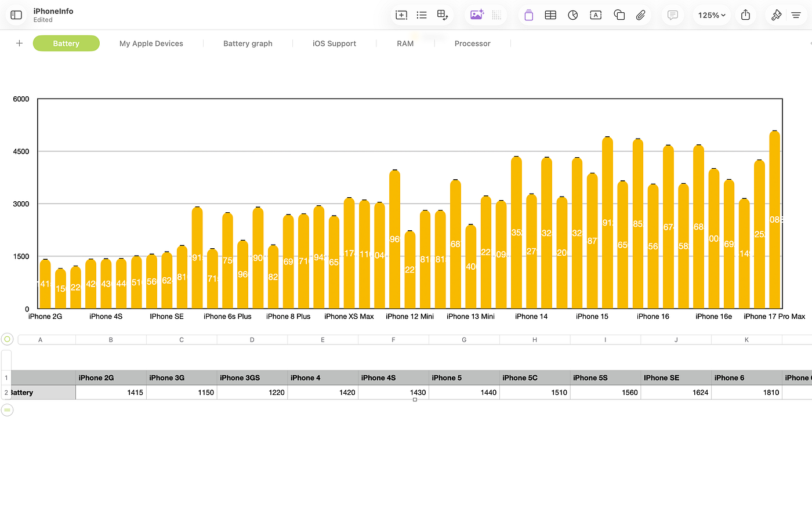Select column D header
The image size is (812, 508).
pos(252,340)
